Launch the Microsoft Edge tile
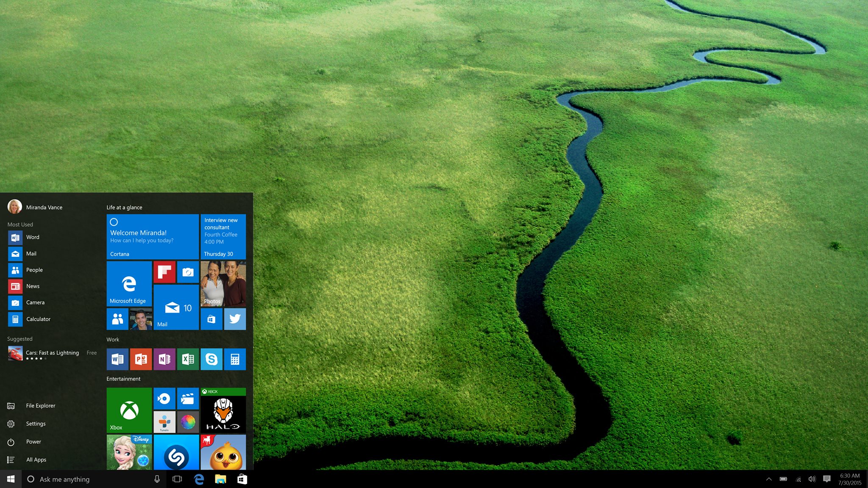 129,284
